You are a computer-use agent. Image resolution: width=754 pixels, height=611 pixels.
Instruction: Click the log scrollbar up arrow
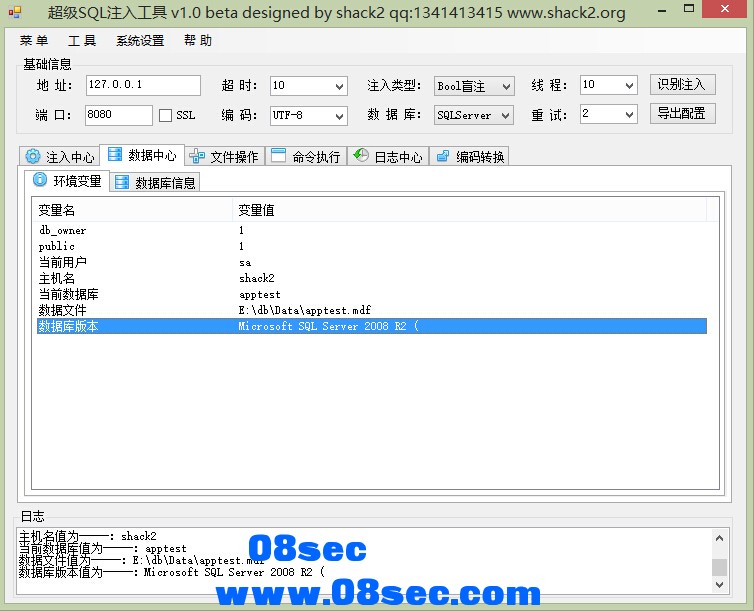click(x=719, y=538)
